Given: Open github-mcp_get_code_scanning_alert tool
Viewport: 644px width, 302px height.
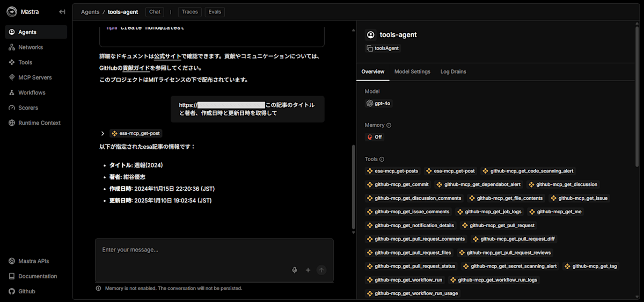Looking at the screenshot, I should [528, 171].
